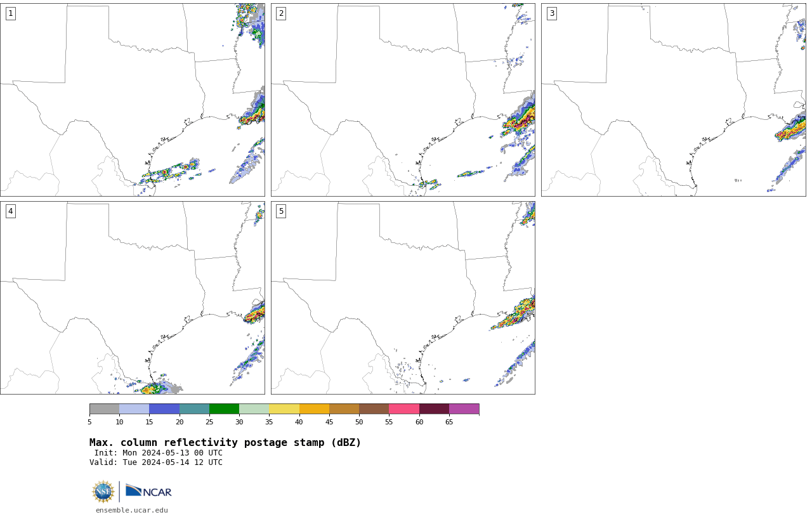Click the number label '5' on fifth panel

(x=281, y=211)
